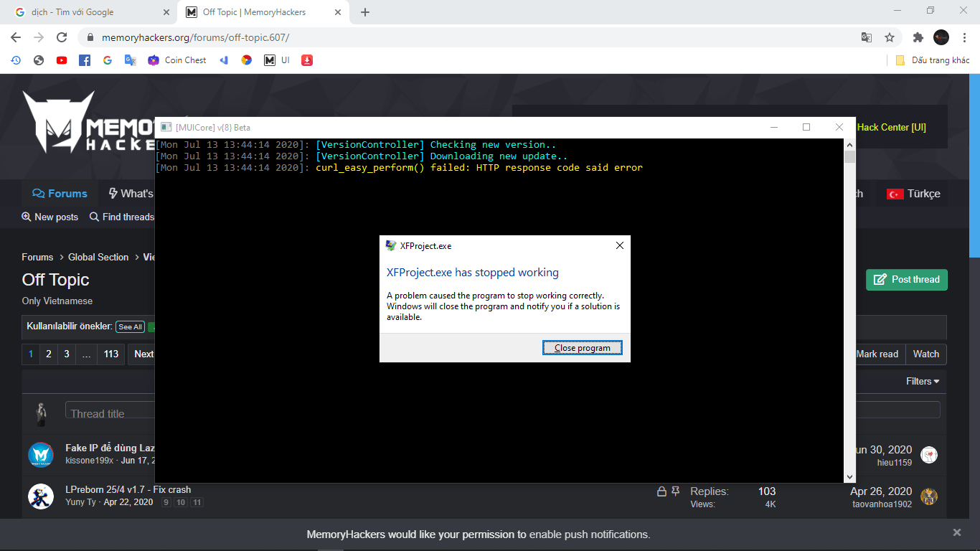The image size is (980, 551).
Task: Maximize the MUICore console window
Action: click(806, 127)
